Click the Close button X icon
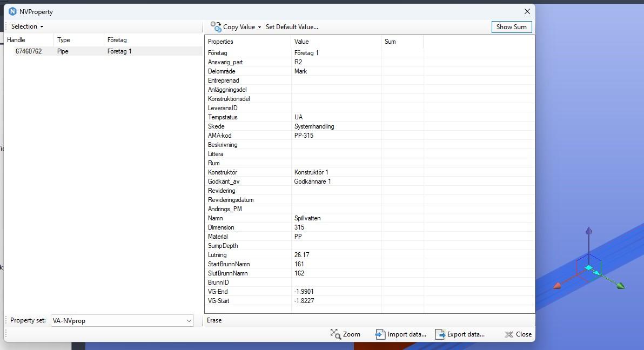 pyautogui.click(x=509, y=334)
